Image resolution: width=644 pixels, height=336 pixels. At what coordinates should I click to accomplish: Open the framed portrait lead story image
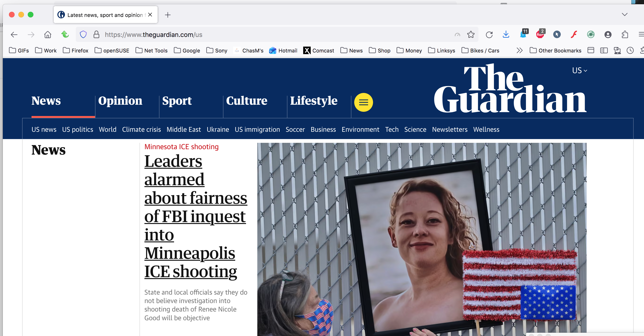click(x=422, y=239)
